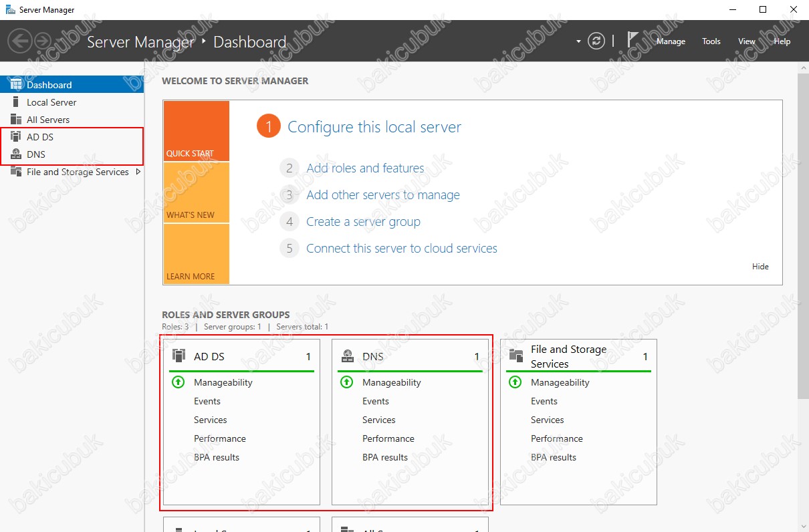
Task: Click Configure this local server link
Action: click(x=374, y=127)
